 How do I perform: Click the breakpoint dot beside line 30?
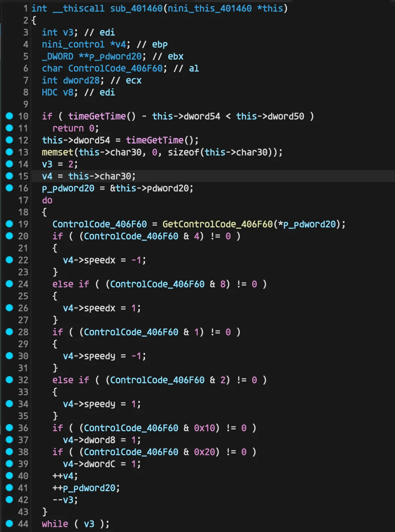click(x=9, y=356)
